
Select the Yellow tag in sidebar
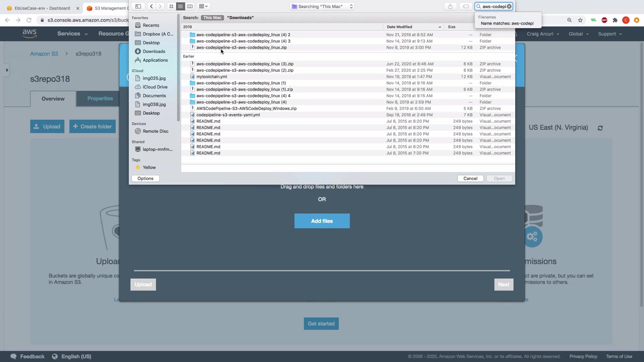click(149, 167)
